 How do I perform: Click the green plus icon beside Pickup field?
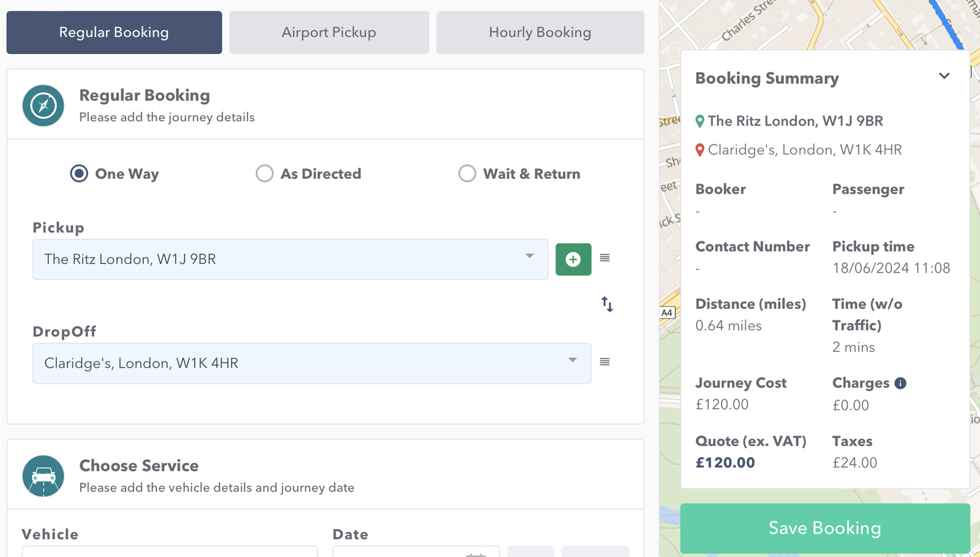573,259
